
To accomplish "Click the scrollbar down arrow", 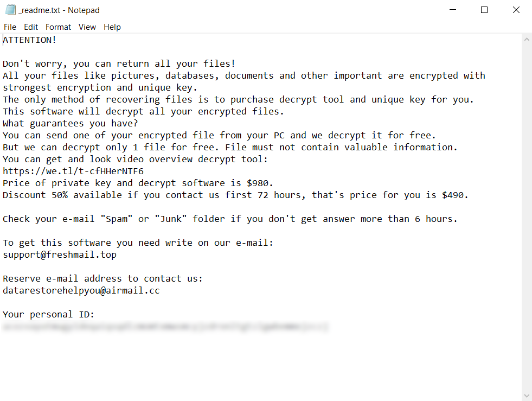I will (x=527, y=395).
